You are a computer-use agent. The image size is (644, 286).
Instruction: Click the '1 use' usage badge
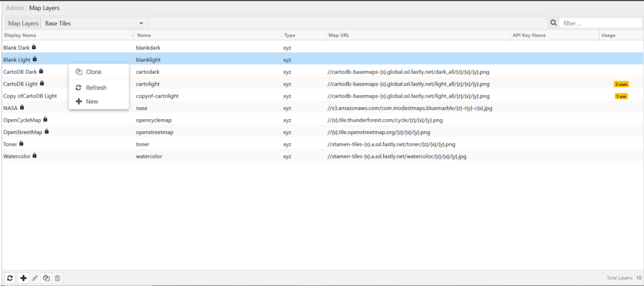(621, 96)
